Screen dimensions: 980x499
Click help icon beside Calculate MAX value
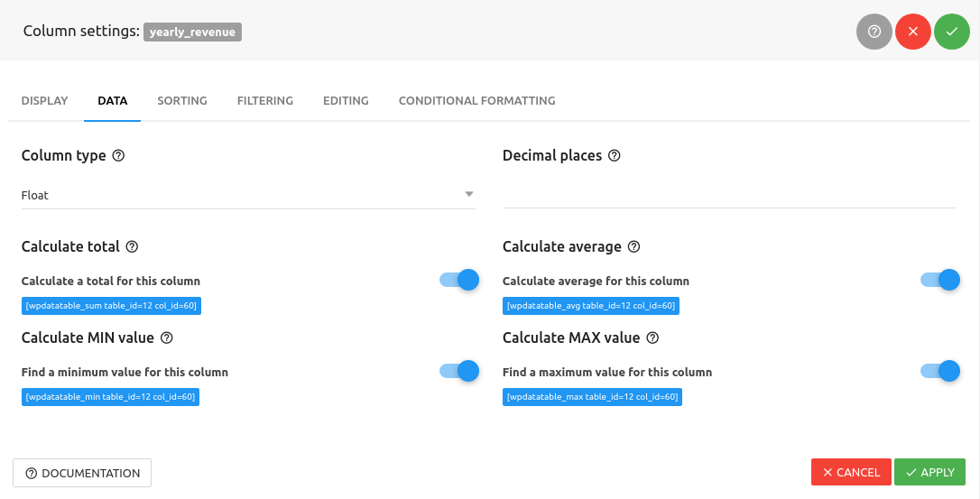(652, 337)
